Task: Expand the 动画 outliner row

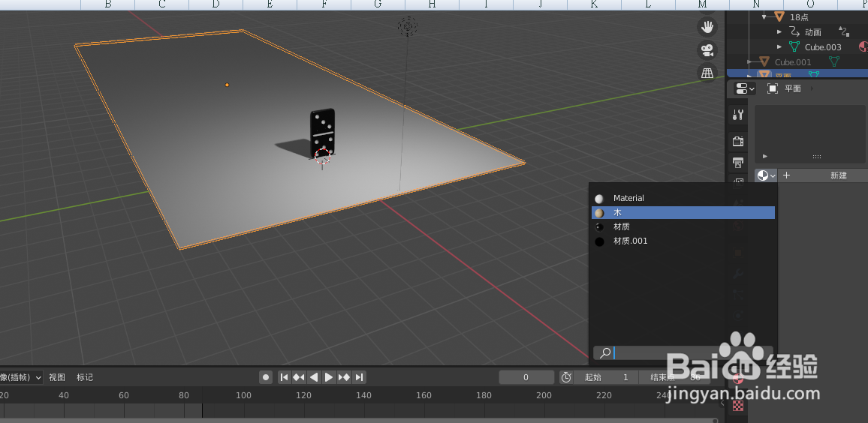Action: tap(779, 32)
